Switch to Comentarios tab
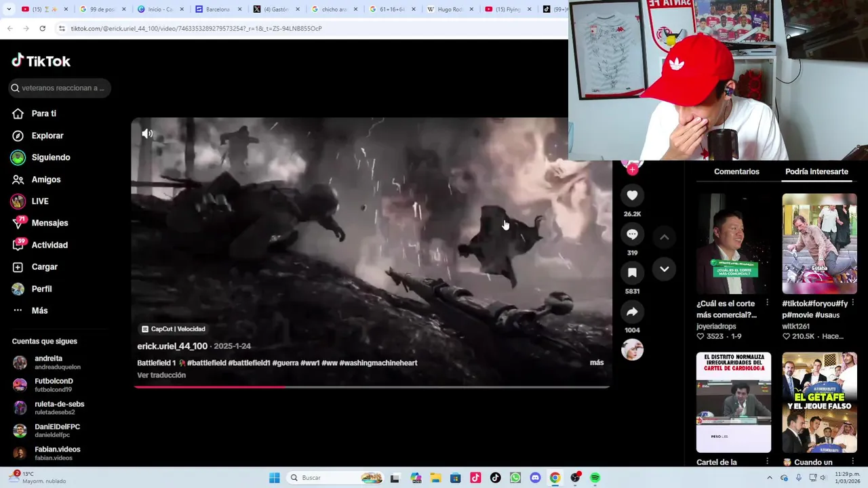The height and width of the screenshot is (488, 868). [736, 171]
